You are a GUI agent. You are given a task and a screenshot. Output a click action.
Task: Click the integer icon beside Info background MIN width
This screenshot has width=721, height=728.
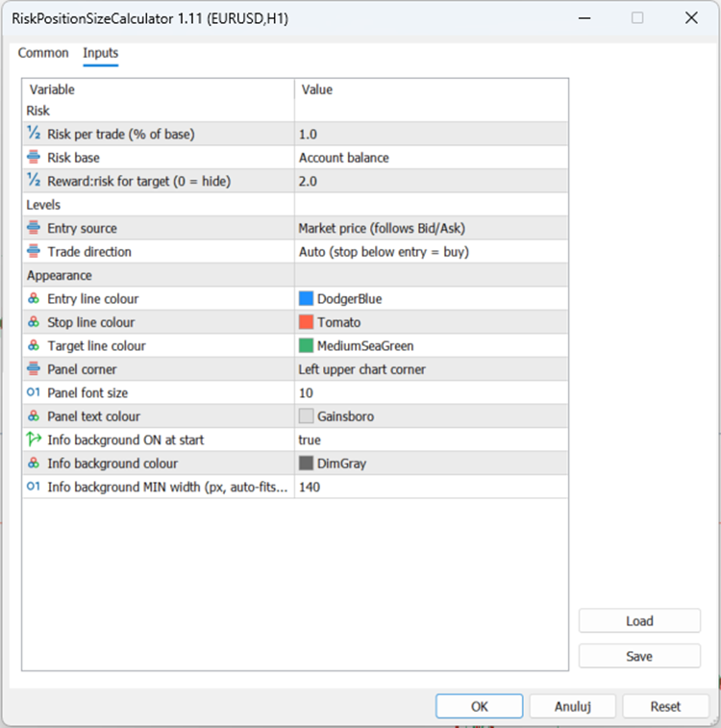click(34, 486)
